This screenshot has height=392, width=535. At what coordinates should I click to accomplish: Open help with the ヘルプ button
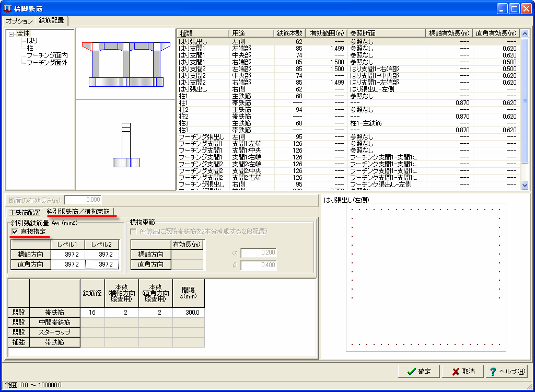click(507, 372)
